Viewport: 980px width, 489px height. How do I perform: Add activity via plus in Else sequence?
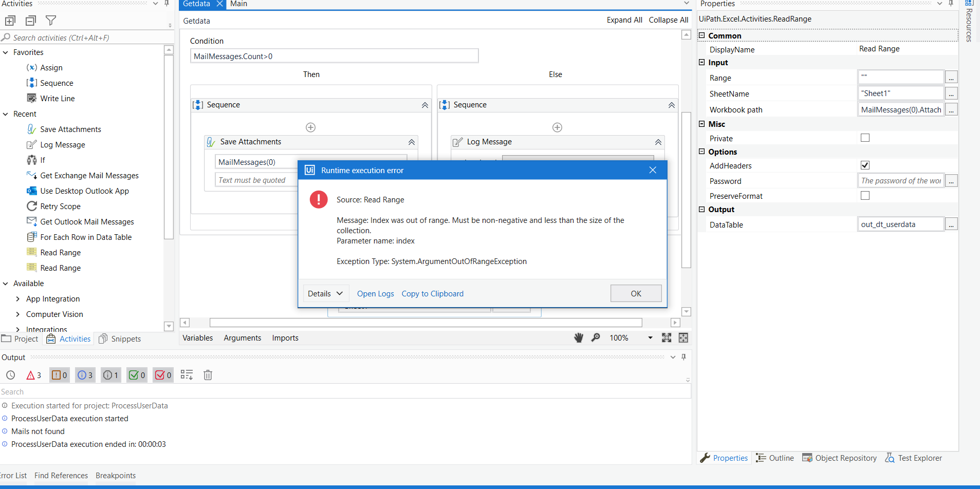point(557,127)
